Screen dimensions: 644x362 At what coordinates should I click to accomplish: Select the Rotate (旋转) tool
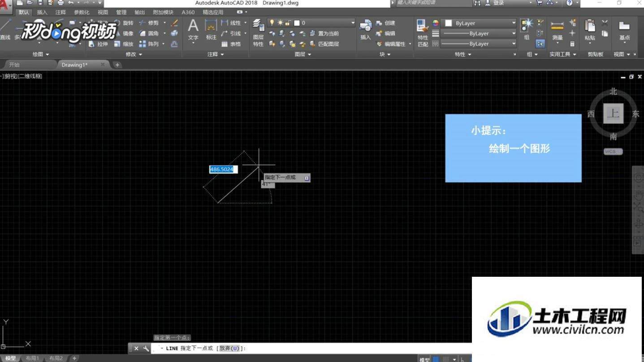pyautogui.click(x=124, y=23)
